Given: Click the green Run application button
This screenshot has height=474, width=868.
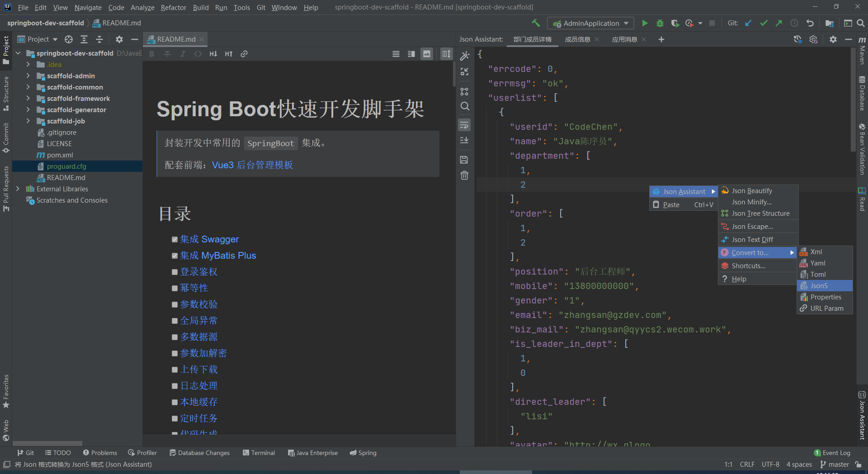Looking at the screenshot, I should 645,23.
